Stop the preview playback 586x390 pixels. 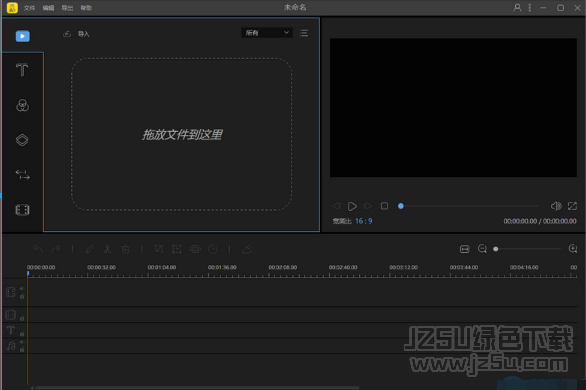pyautogui.click(x=384, y=206)
